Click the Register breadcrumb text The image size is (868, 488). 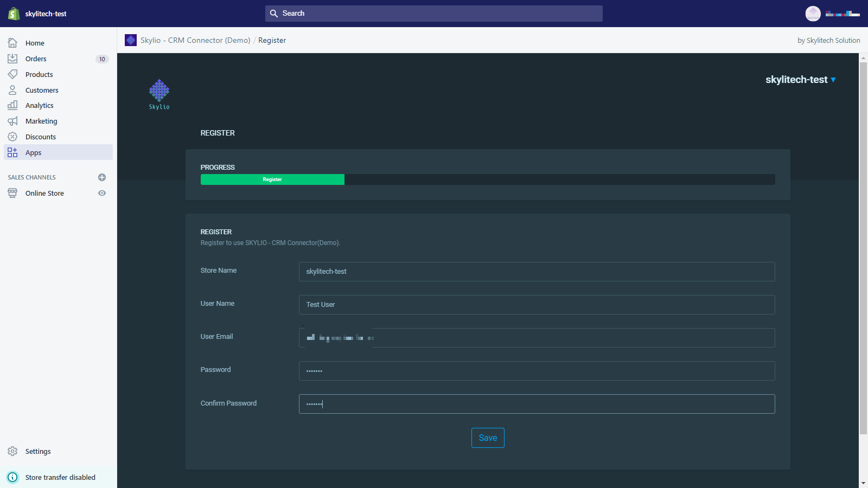coord(272,40)
